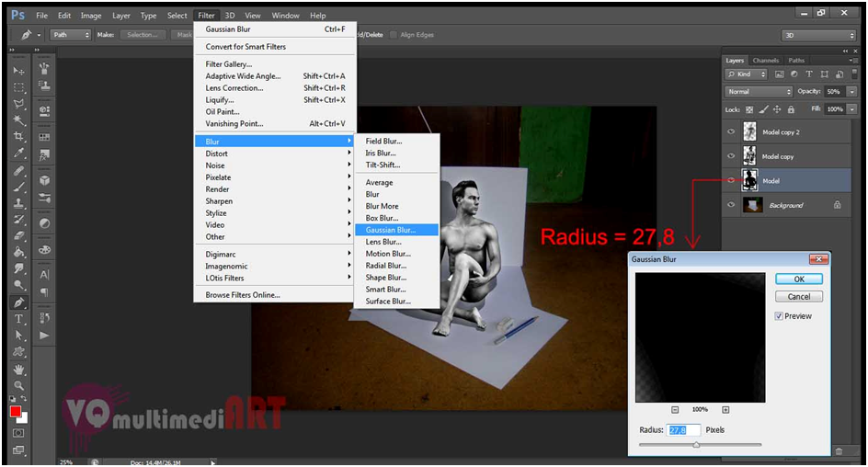Image resolution: width=868 pixels, height=467 pixels.
Task: Switch to the Channels tab
Action: point(766,61)
